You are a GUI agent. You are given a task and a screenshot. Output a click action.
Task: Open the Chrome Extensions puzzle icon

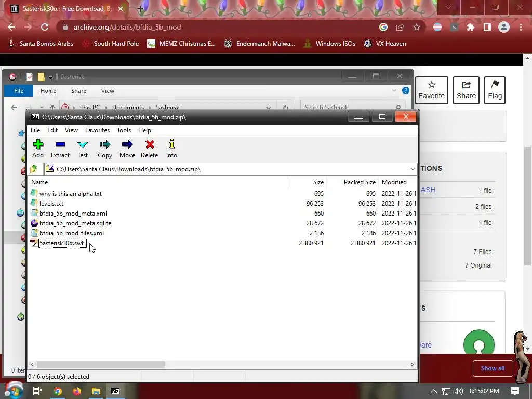point(470,27)
